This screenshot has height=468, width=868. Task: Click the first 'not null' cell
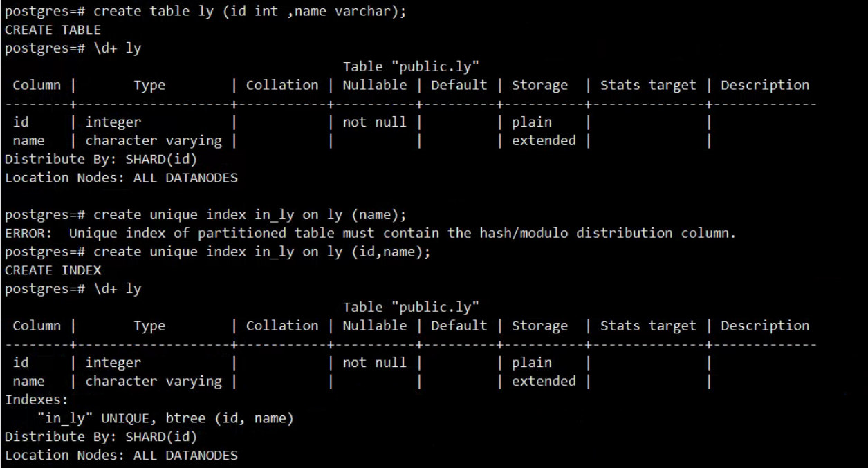375,122
